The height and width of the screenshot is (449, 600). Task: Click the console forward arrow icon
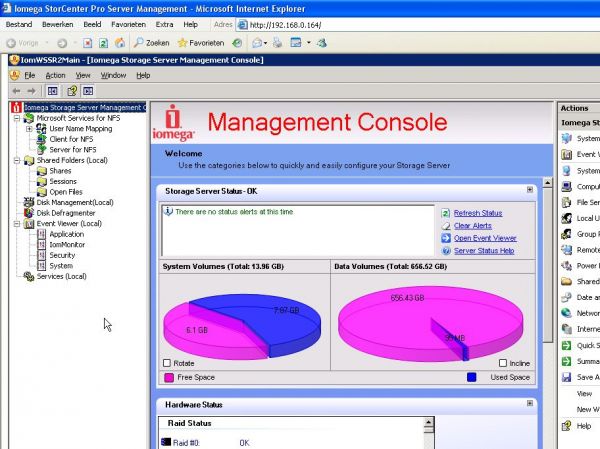coord(31,91)
